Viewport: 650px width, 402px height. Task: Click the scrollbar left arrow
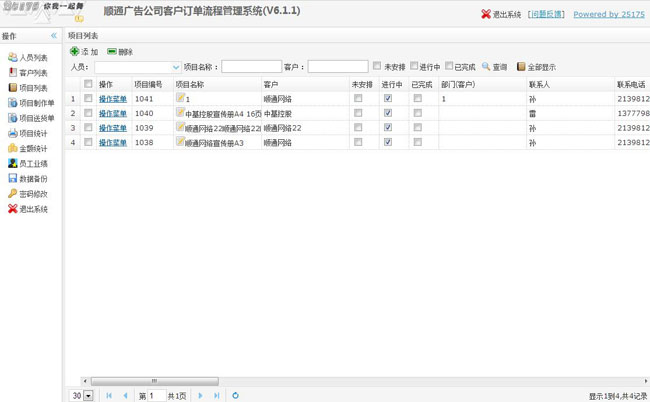pos(85,381)
